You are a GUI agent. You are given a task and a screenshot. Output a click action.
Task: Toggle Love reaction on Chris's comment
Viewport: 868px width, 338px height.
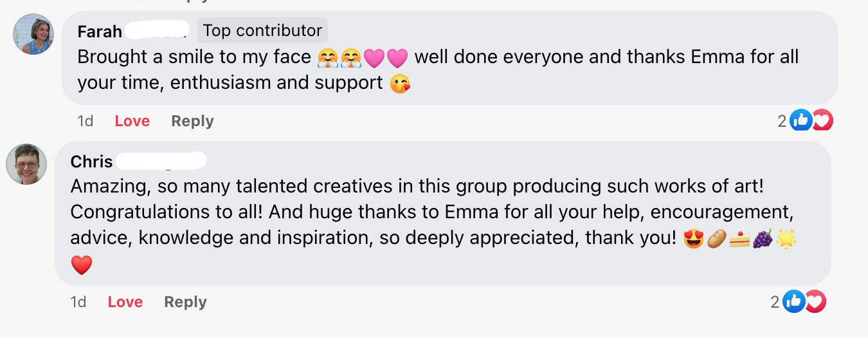(125, 302)
